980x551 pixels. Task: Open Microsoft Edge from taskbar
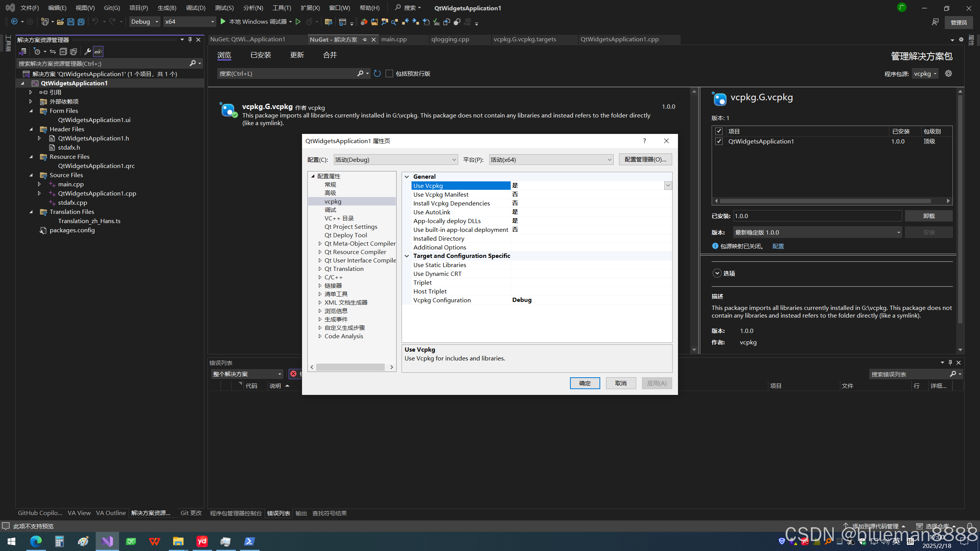[36, 541]
